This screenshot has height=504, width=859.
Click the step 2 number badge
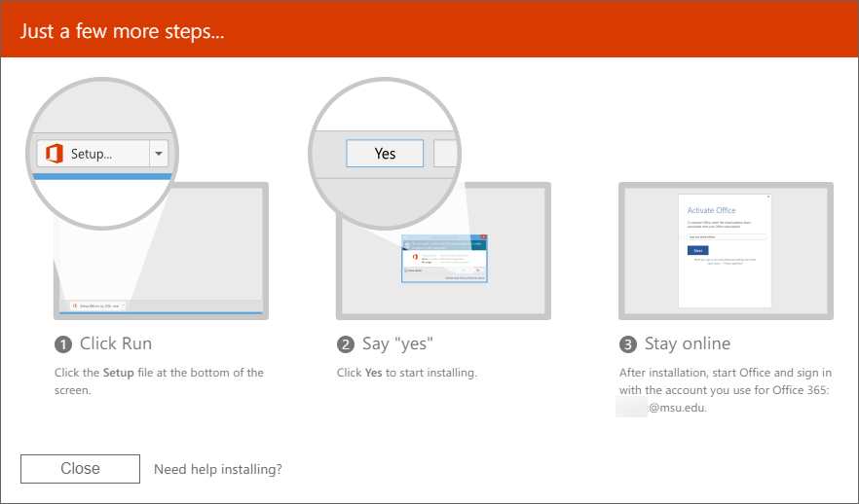346,344
